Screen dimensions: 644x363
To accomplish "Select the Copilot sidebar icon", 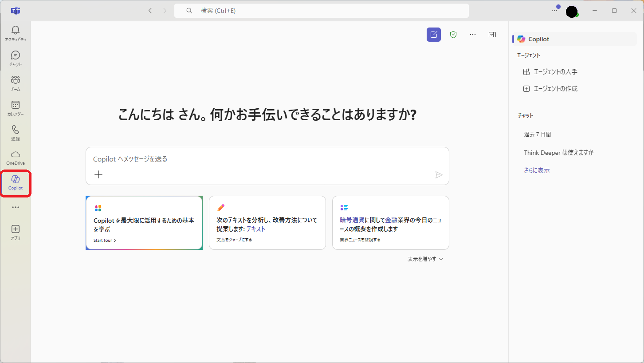I will click(x=16, y=183).
